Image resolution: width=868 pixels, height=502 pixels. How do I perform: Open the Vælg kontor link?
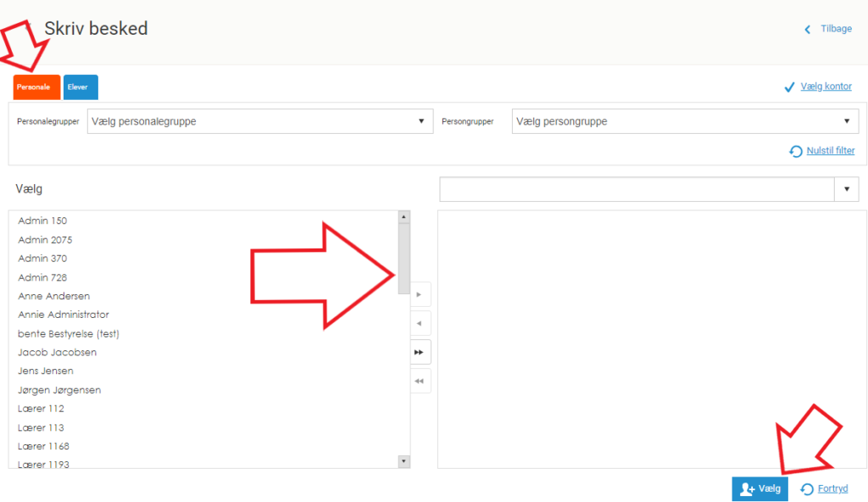826,86
